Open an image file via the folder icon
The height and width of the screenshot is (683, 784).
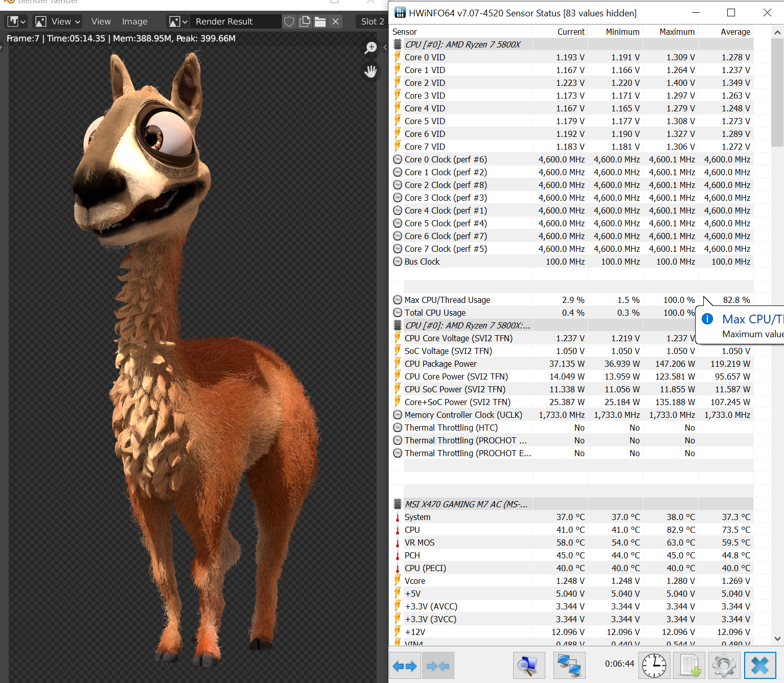[320, 21]
